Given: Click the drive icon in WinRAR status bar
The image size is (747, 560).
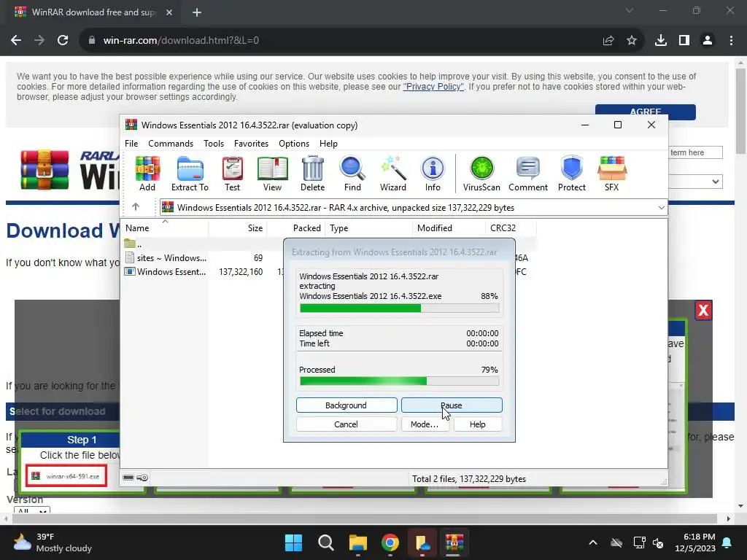Looking at the screenshot, I should click(128, 478).
